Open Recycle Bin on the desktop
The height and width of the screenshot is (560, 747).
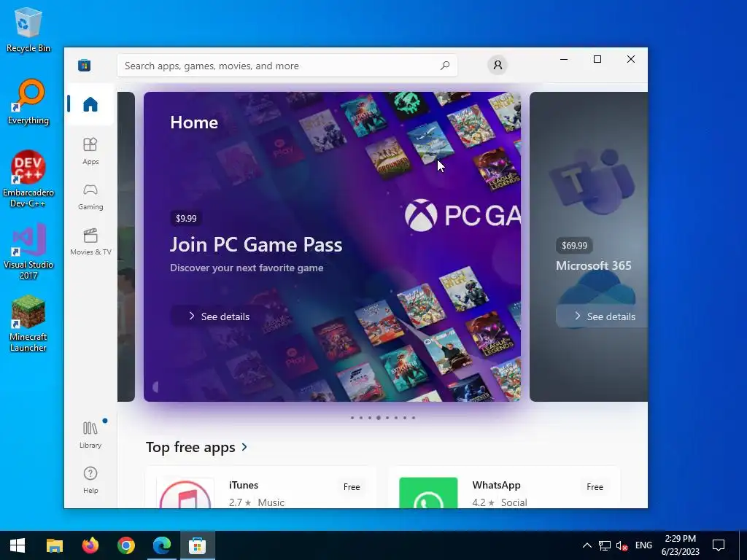pyautogui.click(x=28, y=30)
